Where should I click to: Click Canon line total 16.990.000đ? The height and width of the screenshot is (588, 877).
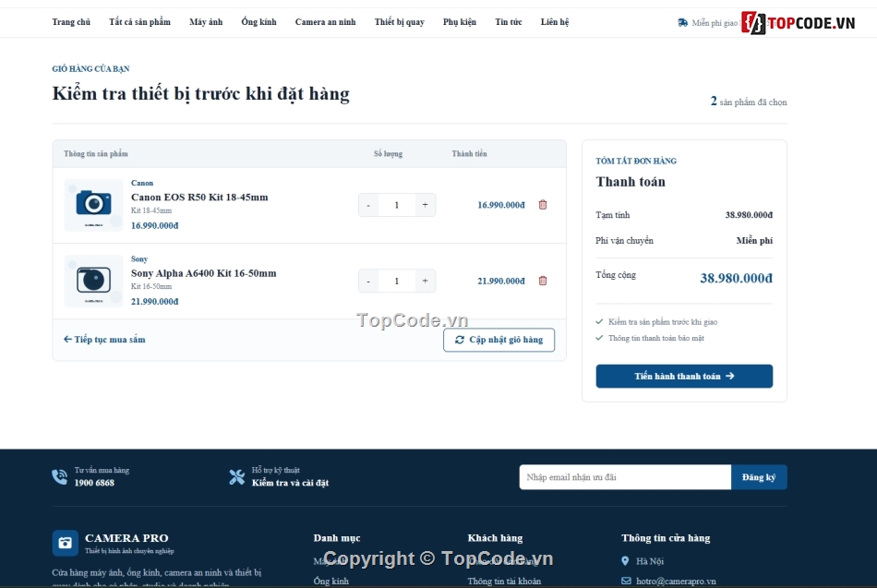pyautogui.click(x=501, y=205)
